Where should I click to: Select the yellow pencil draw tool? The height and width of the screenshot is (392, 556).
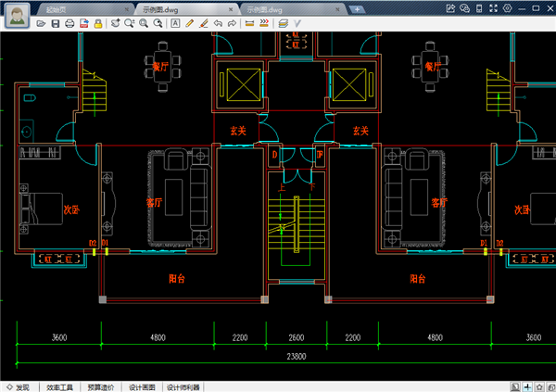pyautogui.click(x=190, y=22)
